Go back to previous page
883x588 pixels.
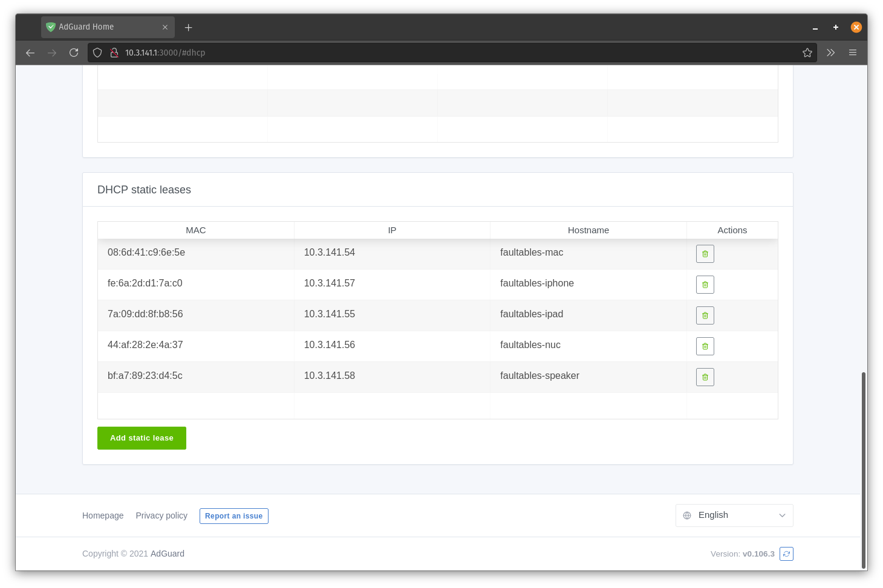[30, 53]
